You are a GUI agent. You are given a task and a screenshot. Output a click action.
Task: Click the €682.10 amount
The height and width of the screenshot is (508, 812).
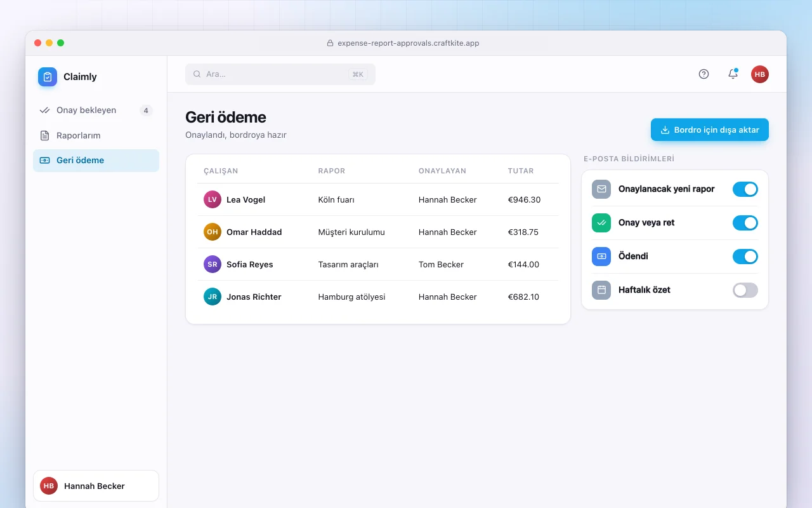click(x=523, y=297)
